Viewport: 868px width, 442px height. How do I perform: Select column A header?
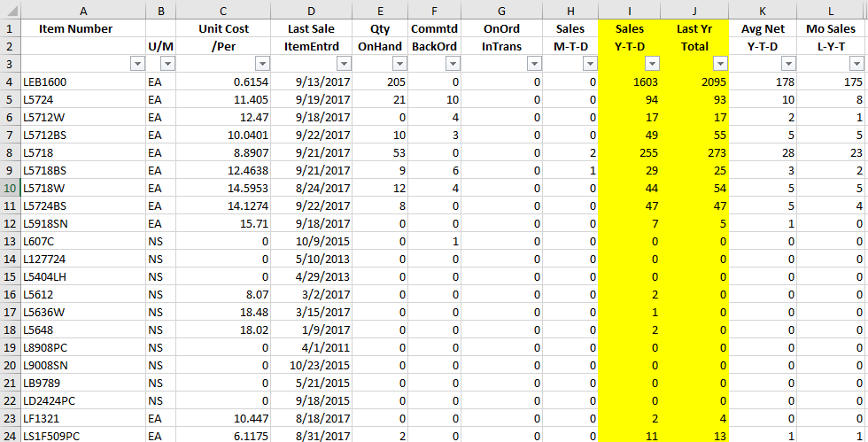coord(83,11)
